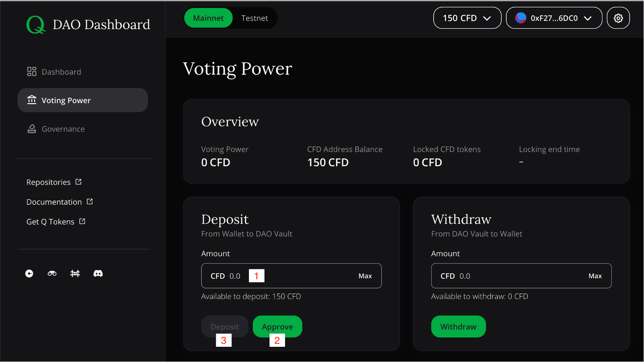
Task: Click Max in the Withdraw amount field
Action: pyautogui.click(x=595, y=276)
